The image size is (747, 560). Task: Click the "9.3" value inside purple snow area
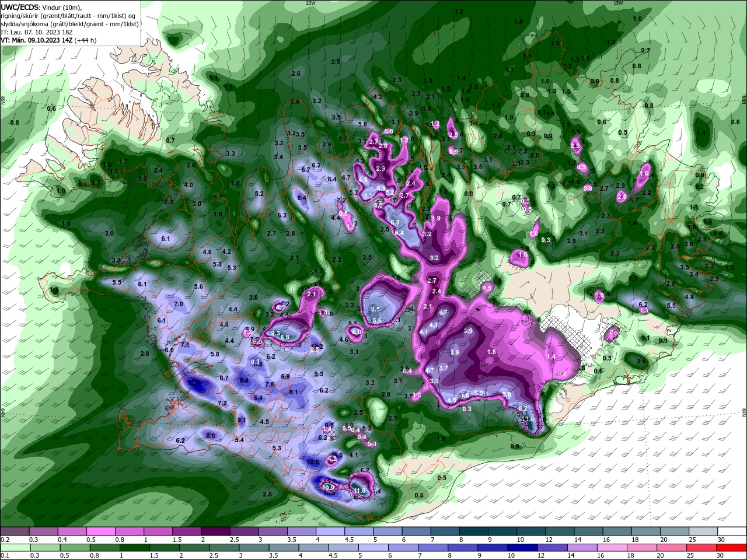275,332
